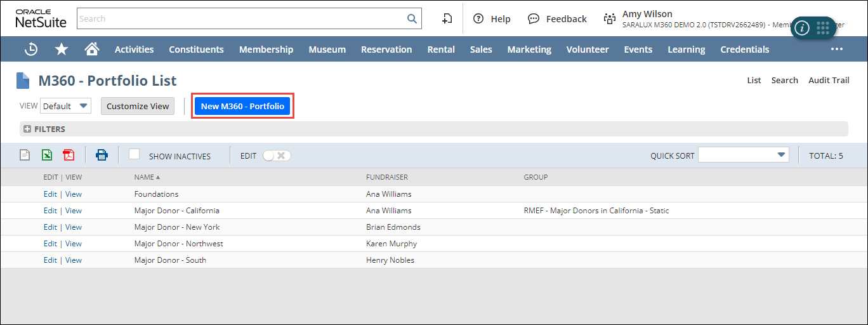Open the Quick Sort dropdown
This screenshot has width=868, height=325.
point(743,155)
